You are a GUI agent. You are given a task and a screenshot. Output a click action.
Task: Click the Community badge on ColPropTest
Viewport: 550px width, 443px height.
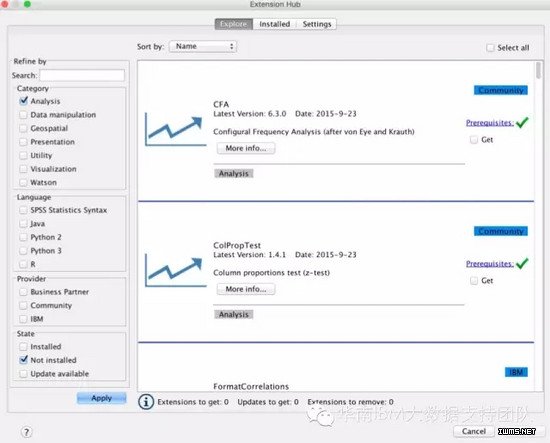click(x=501, y=231)
